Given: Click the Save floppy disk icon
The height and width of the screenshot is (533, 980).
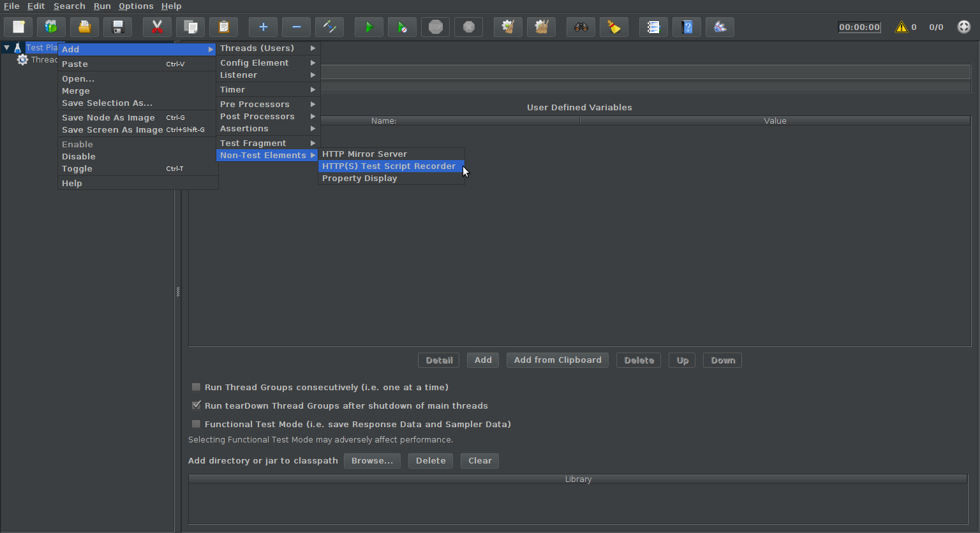Looking at the screenshot, I should pos(117,27).
